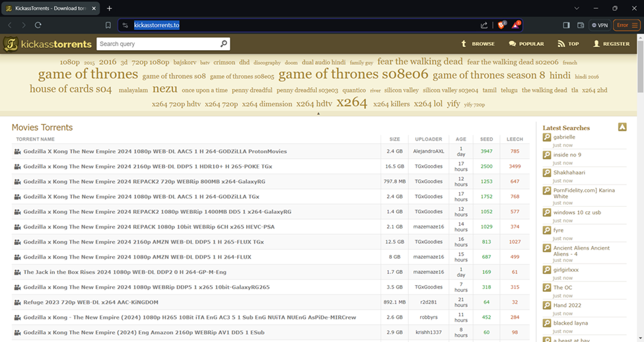
Task: Open the tab search dropdown arrow
Action: click(x=578, y=8)
